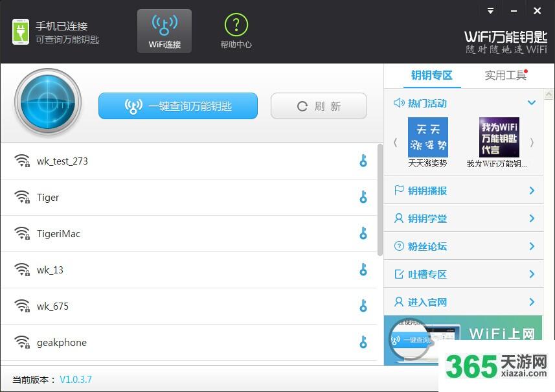
Task: Switch to the 实用工具 tab
Action: pos(505,75)
